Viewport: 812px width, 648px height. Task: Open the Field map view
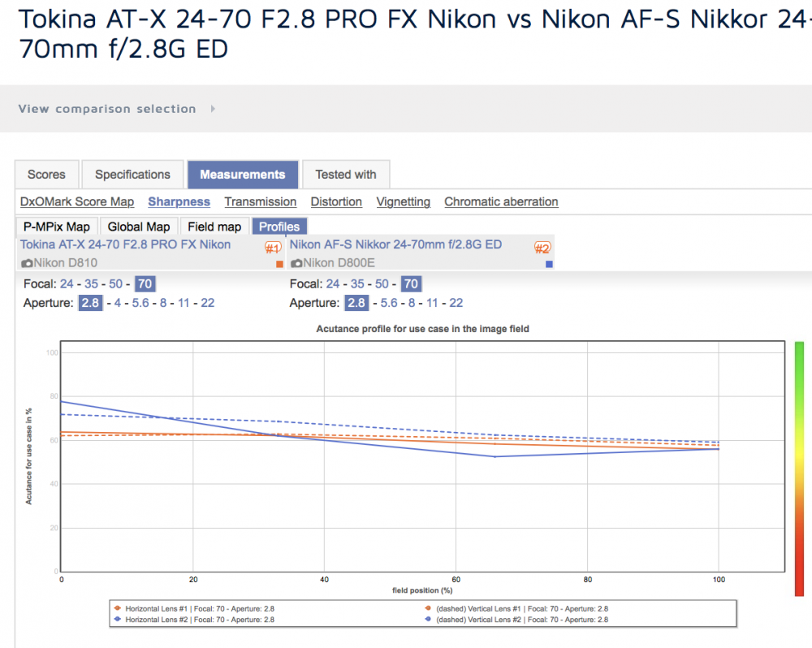click(x=214, y=227)
